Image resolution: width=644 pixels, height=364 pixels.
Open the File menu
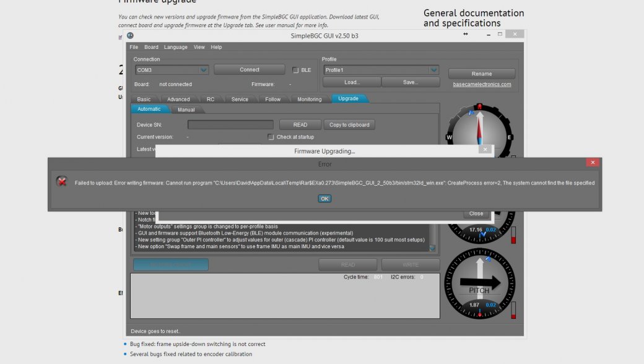tap(134, 47)
